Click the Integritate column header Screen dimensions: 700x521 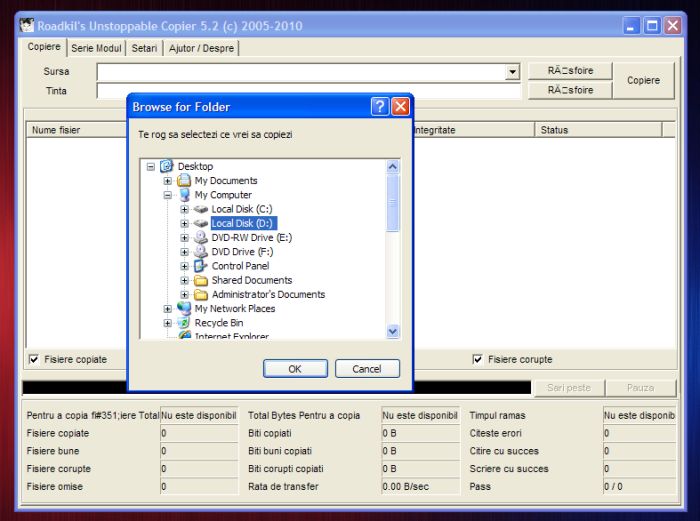click(474, 130)
